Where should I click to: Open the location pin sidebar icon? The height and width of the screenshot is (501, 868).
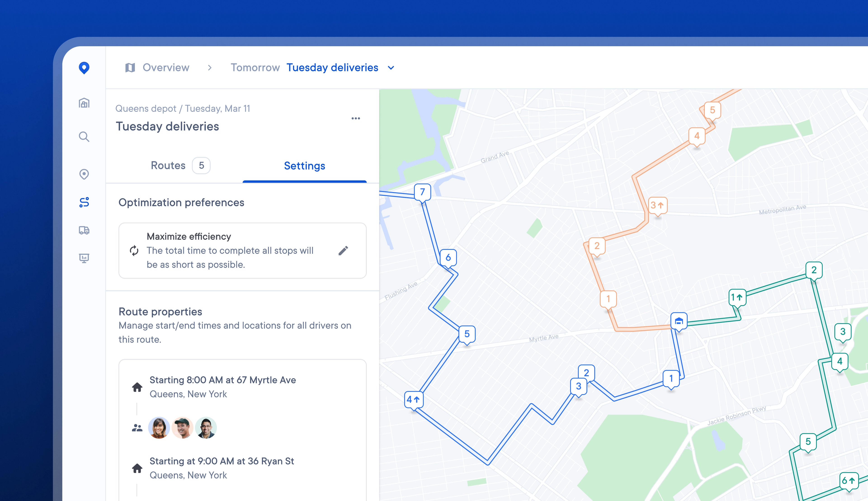pyautogui.click(x=84, y=174)
